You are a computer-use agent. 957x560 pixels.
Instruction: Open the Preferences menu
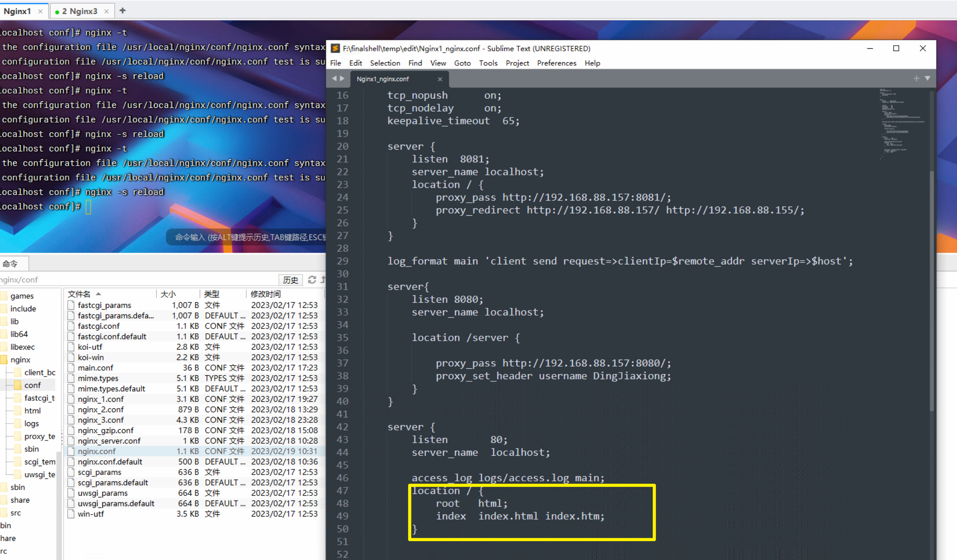pos(556,63)
